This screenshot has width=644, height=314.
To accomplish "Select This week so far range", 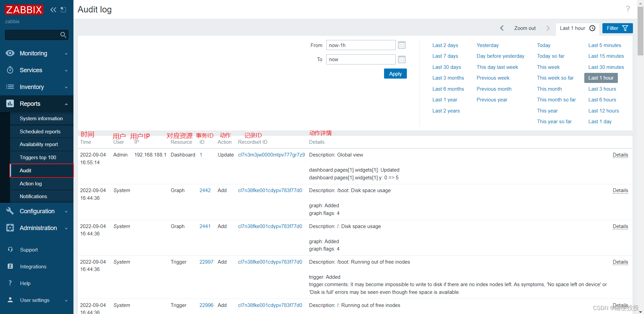I will click(555, 78).
